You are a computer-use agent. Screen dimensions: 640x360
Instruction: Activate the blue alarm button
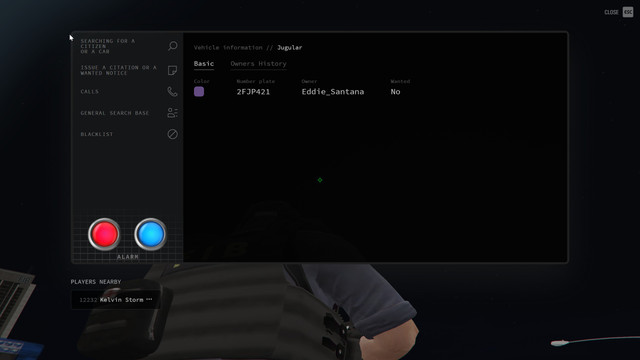[x=151, y=234]
